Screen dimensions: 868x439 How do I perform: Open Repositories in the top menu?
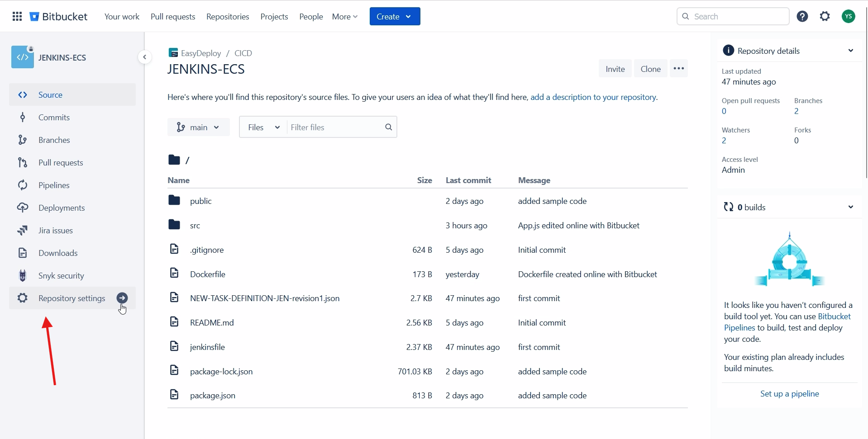[x=228, y=17]
